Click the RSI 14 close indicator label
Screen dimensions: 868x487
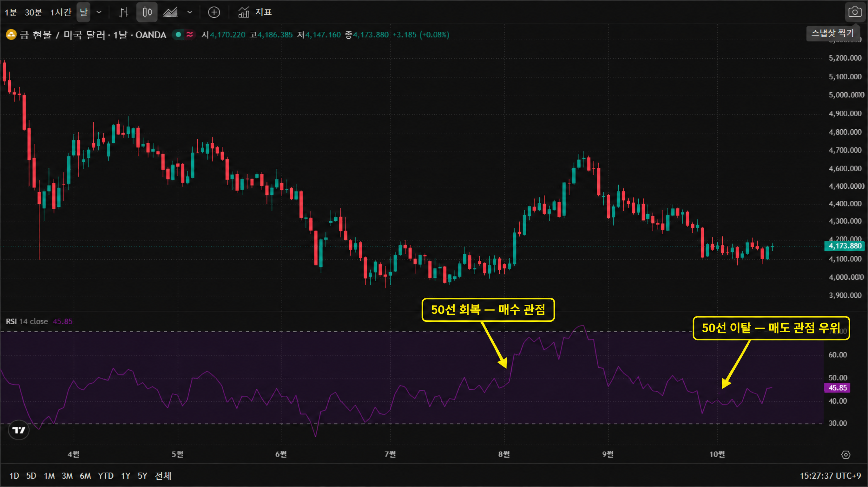(x=27, y=321)
